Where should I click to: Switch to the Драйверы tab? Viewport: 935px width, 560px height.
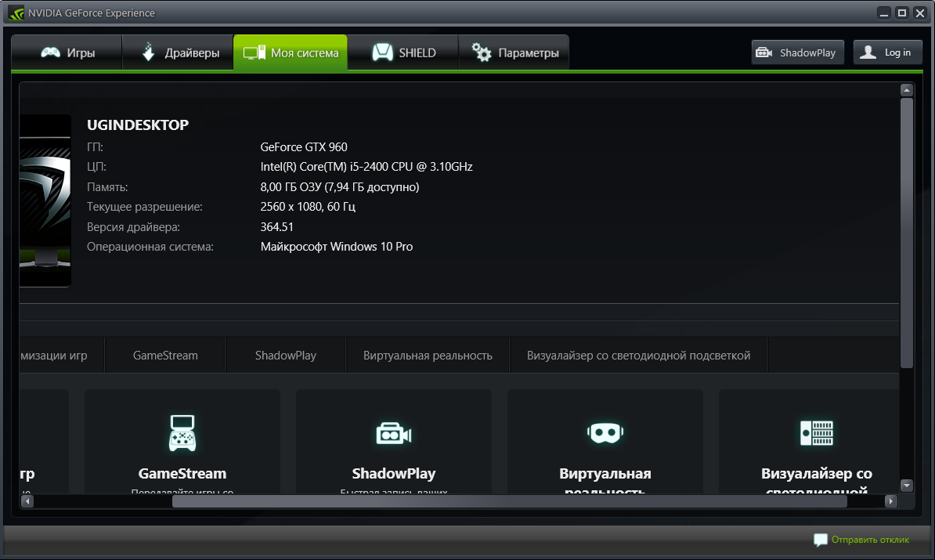point(178,52)
